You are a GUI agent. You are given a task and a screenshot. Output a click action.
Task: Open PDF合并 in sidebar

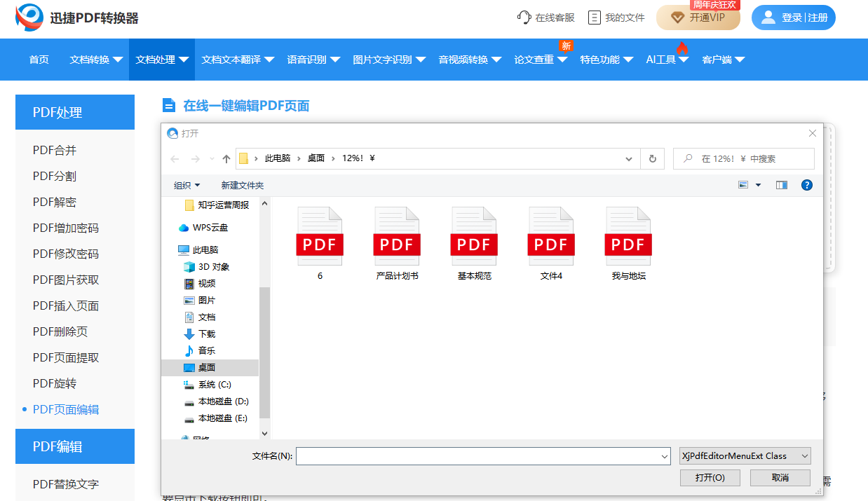point(55,151)
